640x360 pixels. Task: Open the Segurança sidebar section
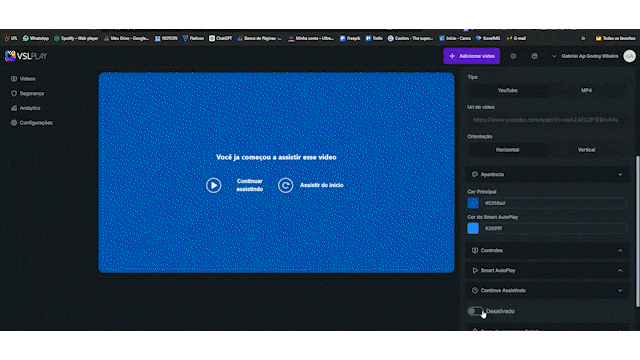[x=27, y=93]
